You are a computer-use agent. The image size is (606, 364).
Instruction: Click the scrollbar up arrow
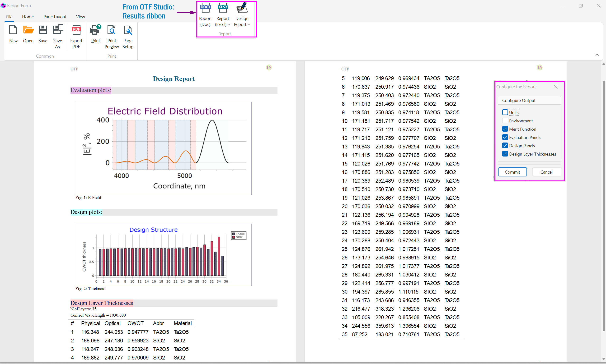(604, 64)
